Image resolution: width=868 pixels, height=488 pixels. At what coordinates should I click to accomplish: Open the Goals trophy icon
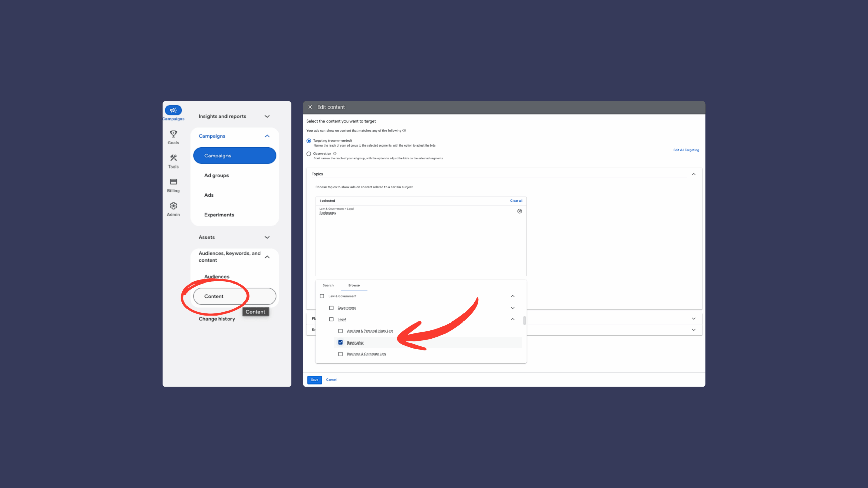coord(173,134)
